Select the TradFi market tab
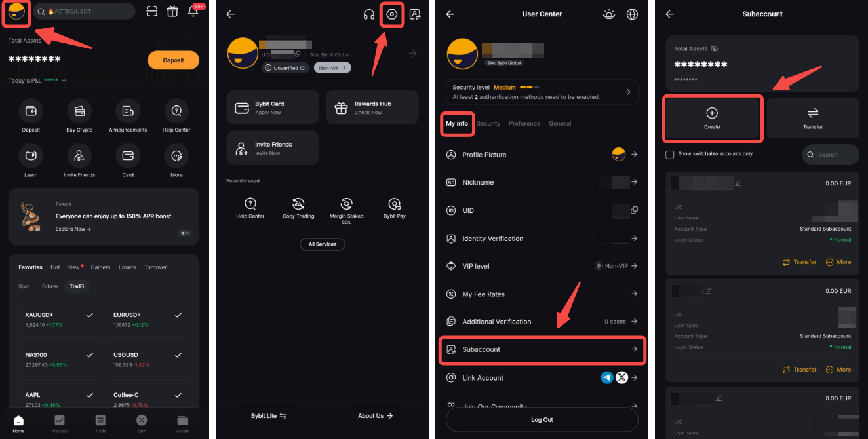The image size is (868, 439). 77,286
